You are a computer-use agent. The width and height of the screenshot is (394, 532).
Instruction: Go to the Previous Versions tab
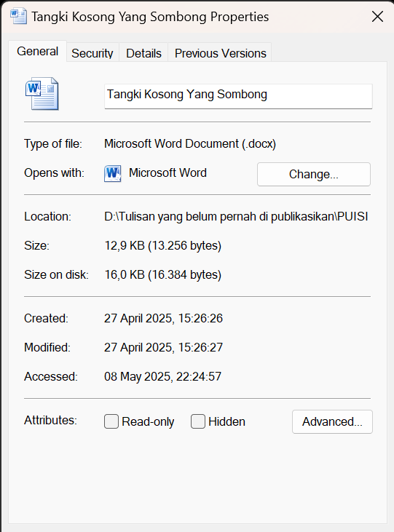click(221, 53)
